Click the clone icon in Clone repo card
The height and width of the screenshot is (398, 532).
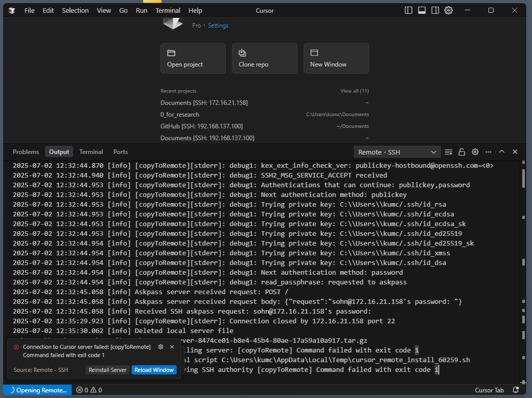click(x=242, y=53)
